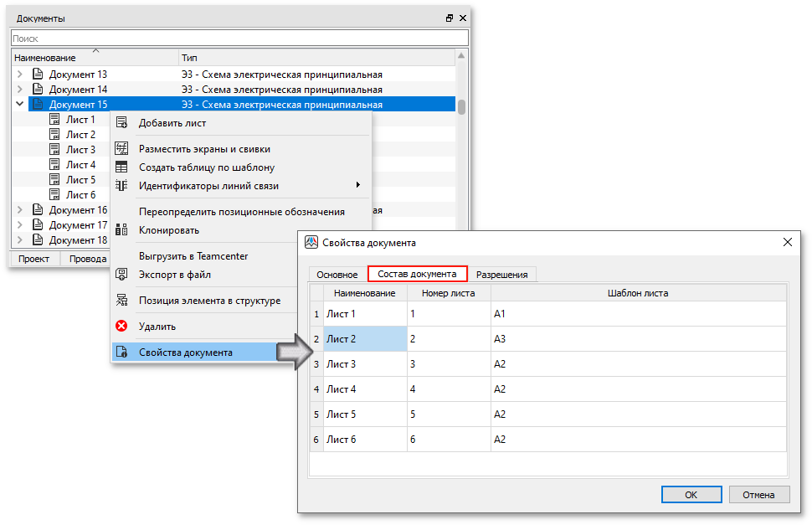812x525 pixels.
Task: Click the icon beside Разместить экраны и сбивки
Action: pyautogui.click(x=121, y=149)
